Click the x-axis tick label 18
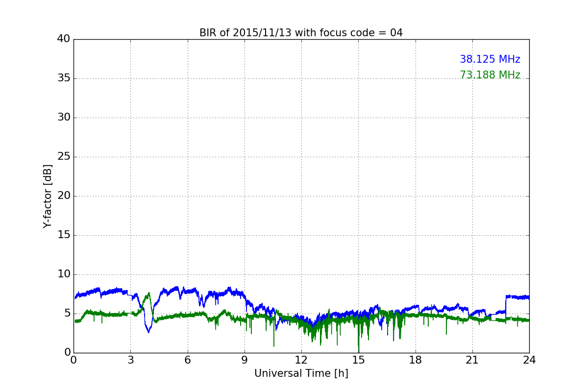The image size is (588, 392). pyautogui.click(x=416, y=360)
